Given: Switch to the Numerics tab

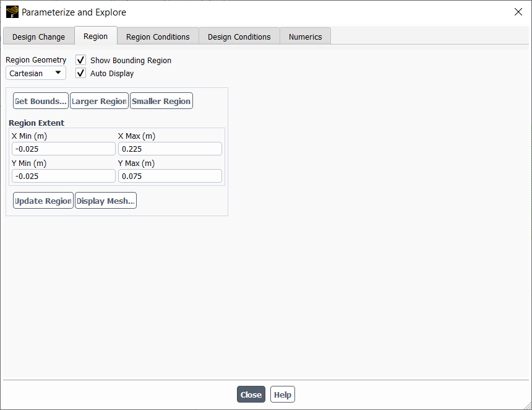Looking at the screenshot, I should click(305, 37).
